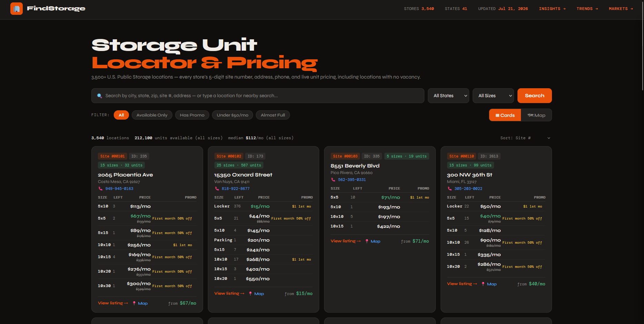Switch to Map view
Viewport: 644px width, 324px height.
(x=536, y=115)
